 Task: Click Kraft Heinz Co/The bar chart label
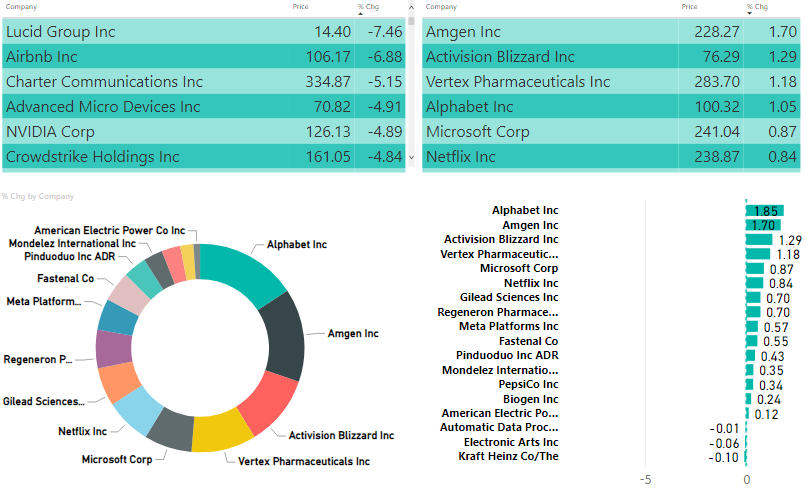click(508, 456)
